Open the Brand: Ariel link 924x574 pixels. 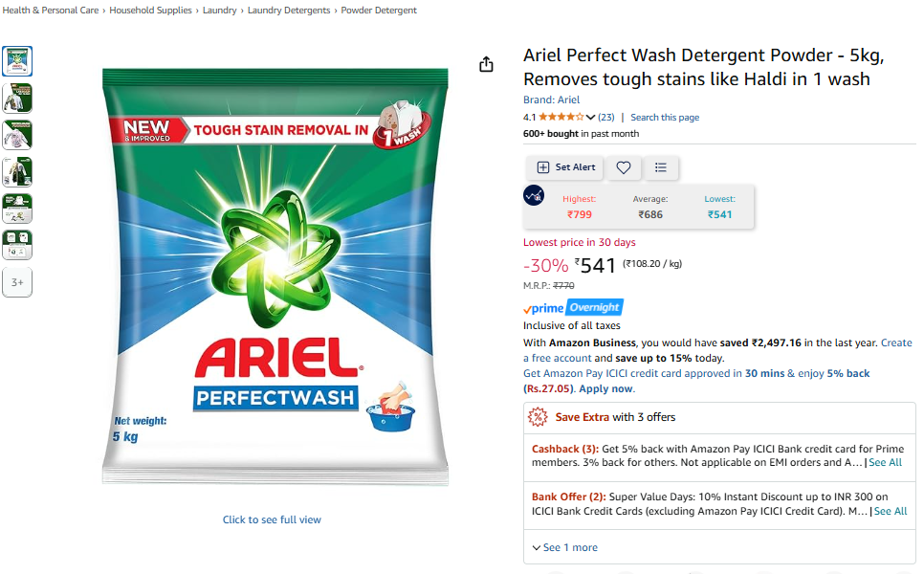pos(551,99)
